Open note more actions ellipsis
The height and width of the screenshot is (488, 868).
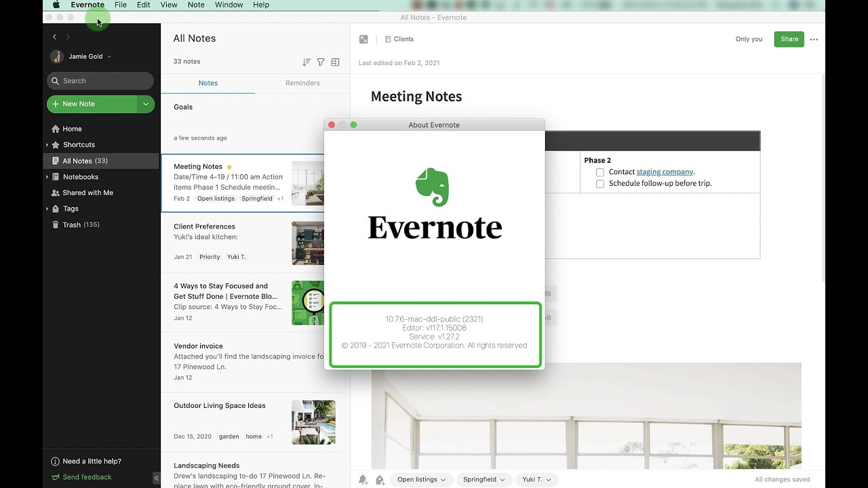point(814,39)
